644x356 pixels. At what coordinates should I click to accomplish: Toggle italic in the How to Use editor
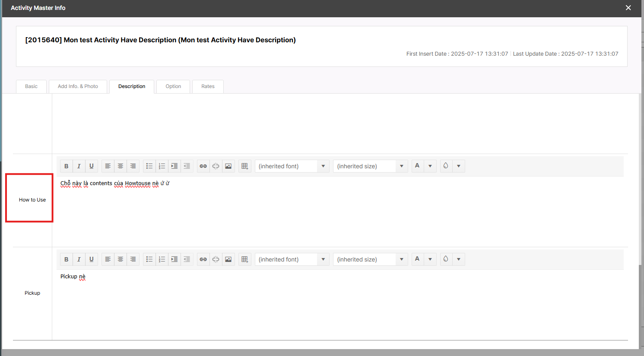point(79,166)
